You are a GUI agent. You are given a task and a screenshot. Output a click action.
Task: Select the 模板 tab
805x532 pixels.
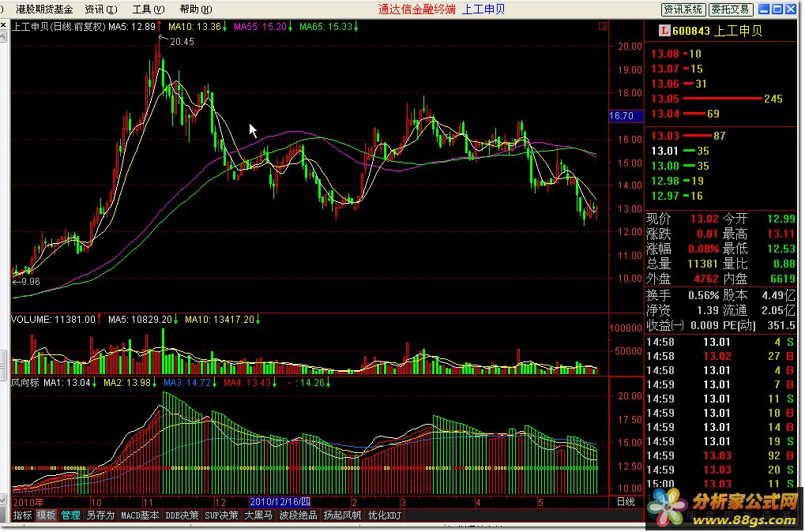(x=46, y=515)
